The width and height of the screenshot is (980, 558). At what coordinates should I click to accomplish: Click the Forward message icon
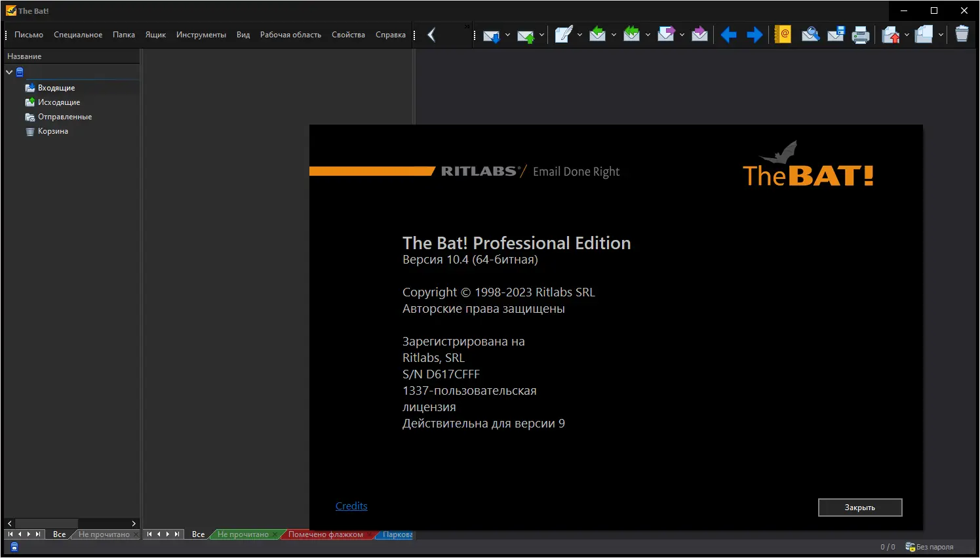(666, 35)
